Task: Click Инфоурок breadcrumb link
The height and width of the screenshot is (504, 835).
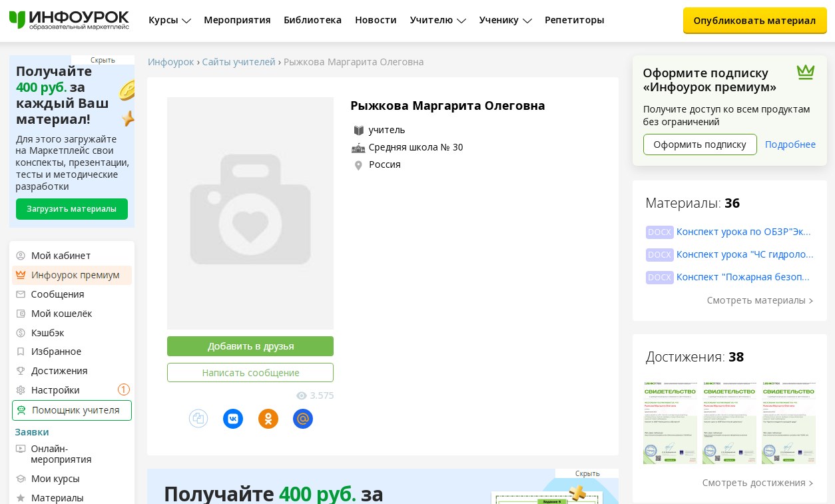Action: tap(171, 62)
